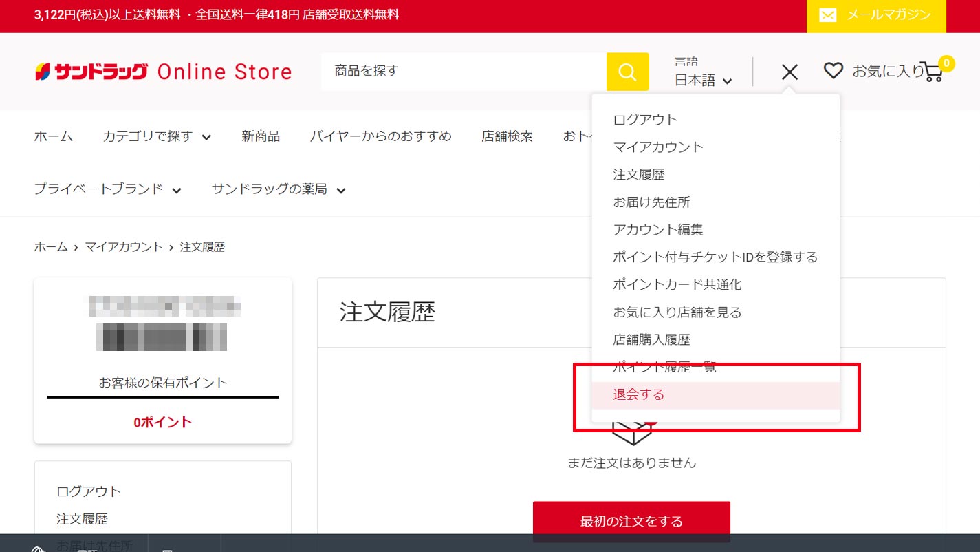Select お届け先住所 in the dropdown menu
The image size is (980, 552).
pos(651,202)
